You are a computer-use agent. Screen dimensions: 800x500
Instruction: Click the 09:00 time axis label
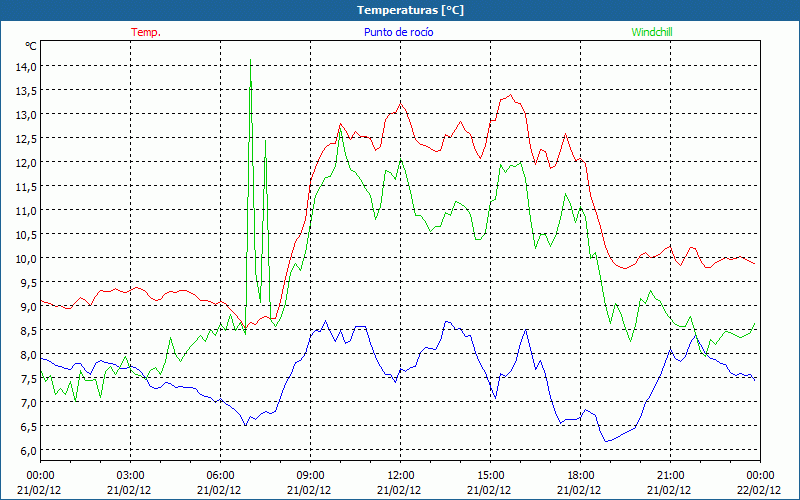click(310, 476)
